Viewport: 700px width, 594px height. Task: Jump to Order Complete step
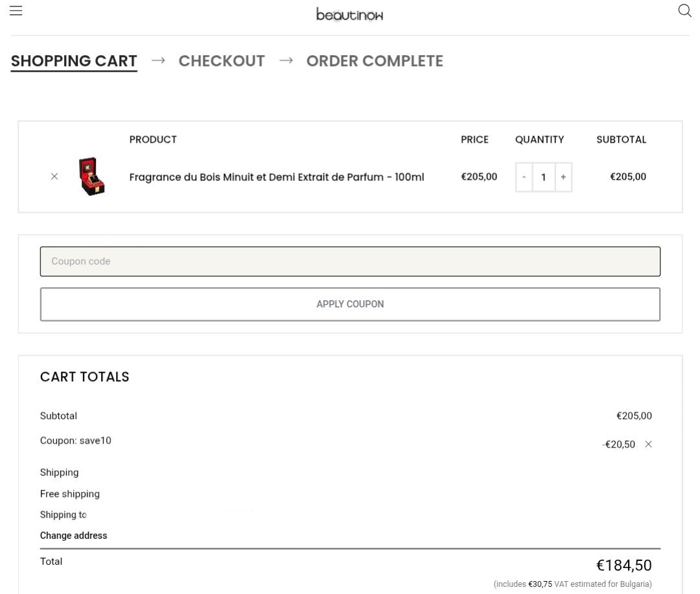[x=375, y=61]
